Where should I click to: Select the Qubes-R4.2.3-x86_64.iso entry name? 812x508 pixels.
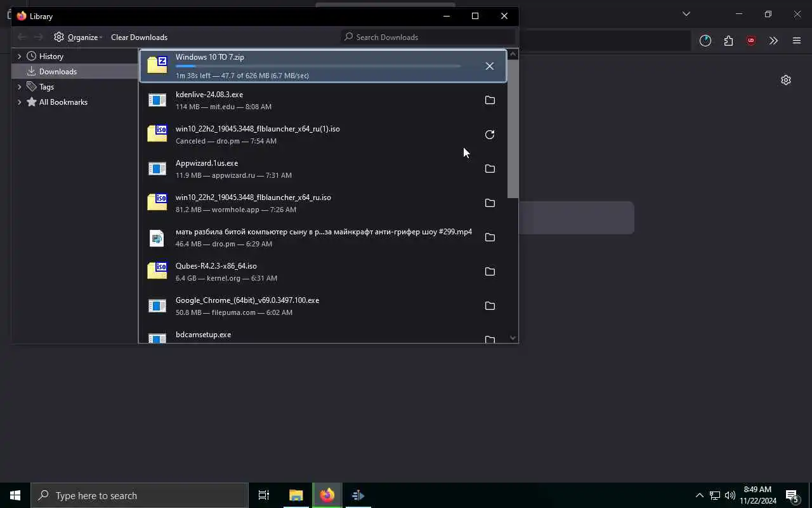216,266
